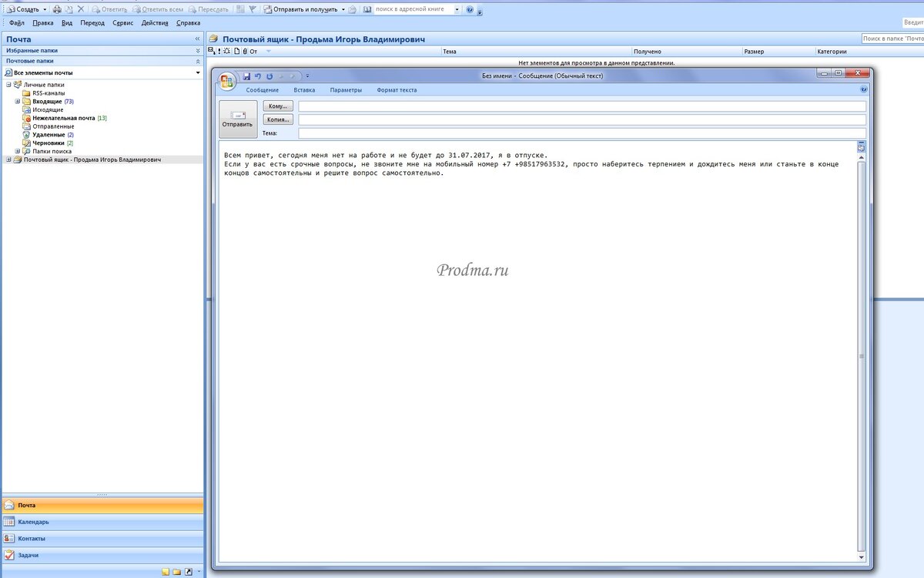Click the address book search field

(413, 9)
